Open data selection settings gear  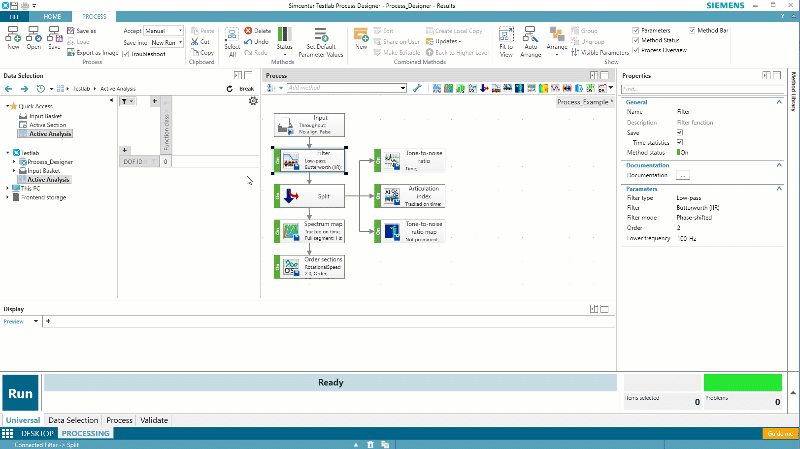tap(253, 101)
